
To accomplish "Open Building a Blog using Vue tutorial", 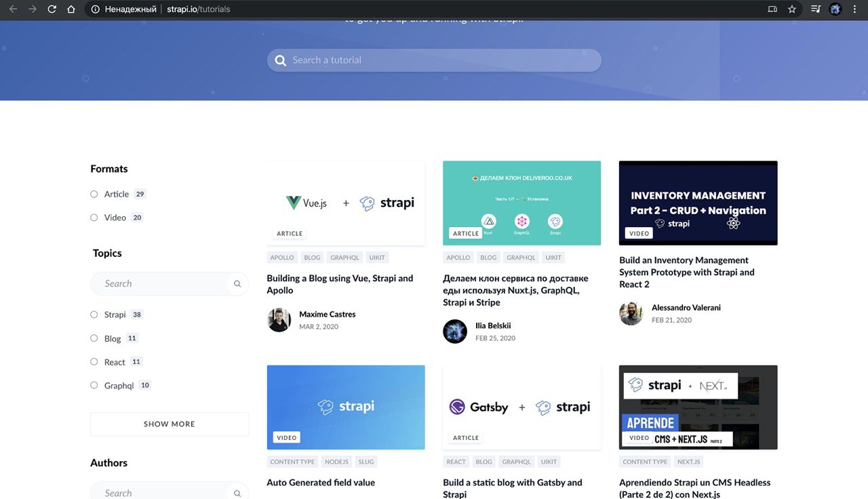I will pos(340,284).
